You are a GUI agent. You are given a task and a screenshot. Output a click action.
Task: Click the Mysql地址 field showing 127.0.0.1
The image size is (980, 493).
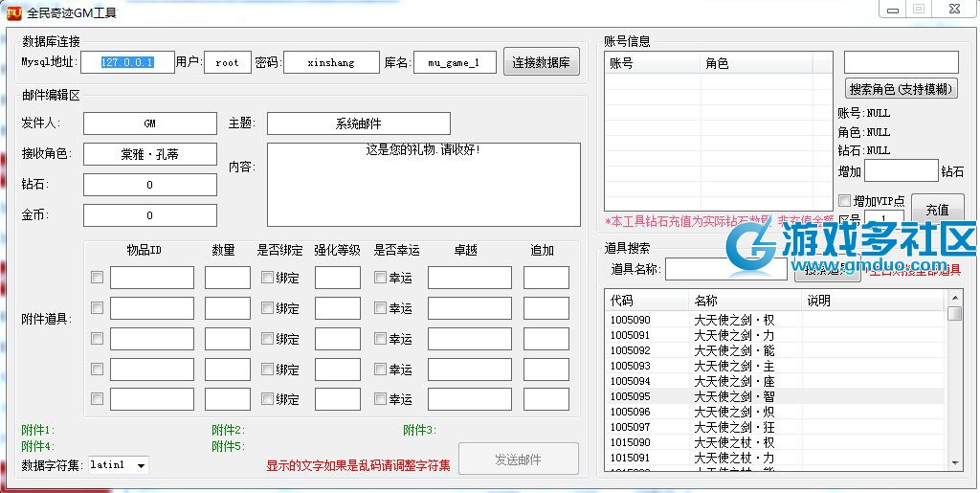click(127, 62)
